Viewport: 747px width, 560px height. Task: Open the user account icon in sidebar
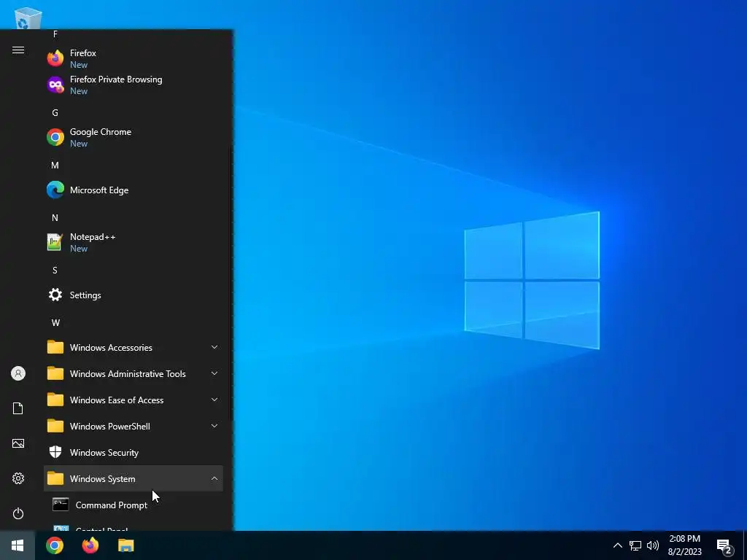18,373
